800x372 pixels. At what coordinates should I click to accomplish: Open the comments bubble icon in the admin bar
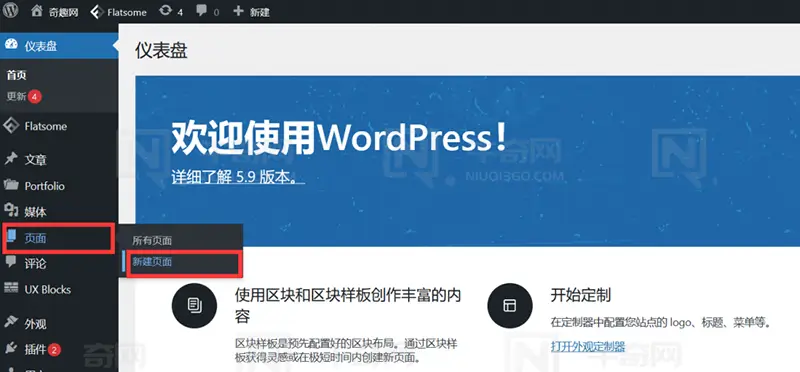(x=202, y=11)
